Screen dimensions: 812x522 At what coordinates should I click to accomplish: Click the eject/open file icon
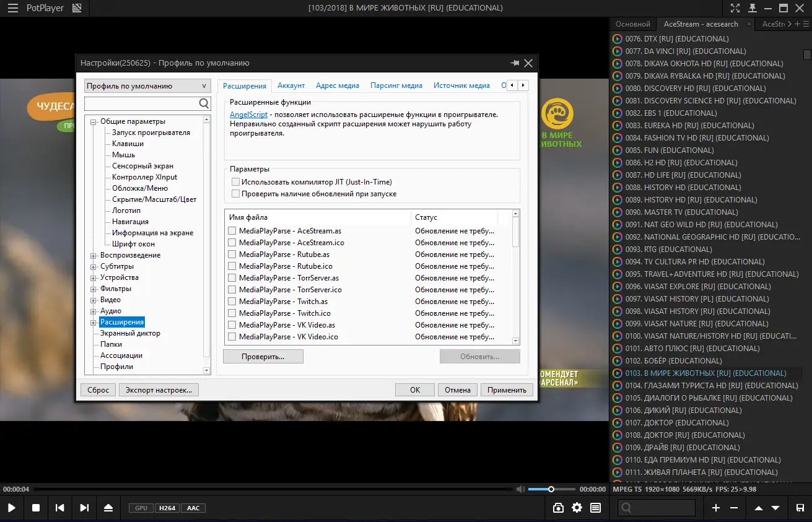pyautogui.click(x=108, y=508)
